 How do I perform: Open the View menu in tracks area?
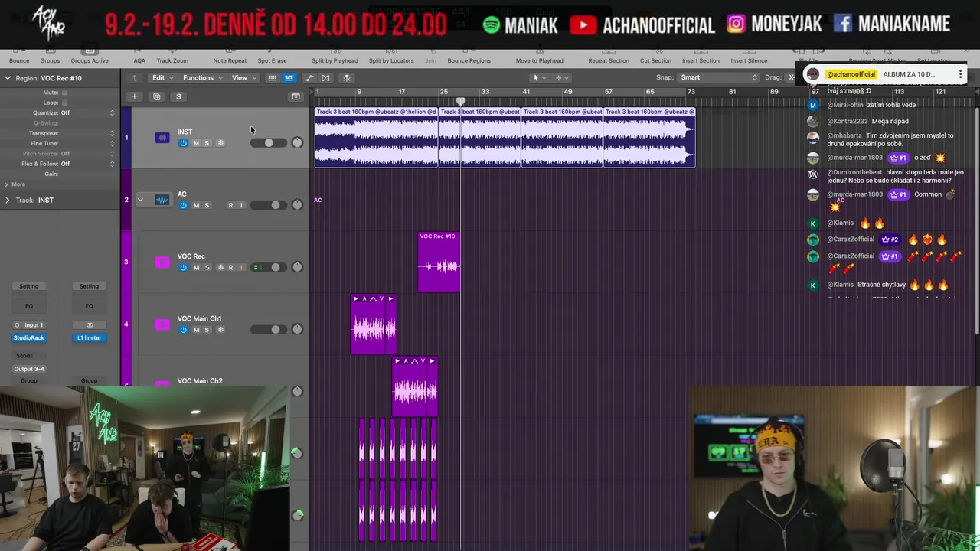(243, 77)
